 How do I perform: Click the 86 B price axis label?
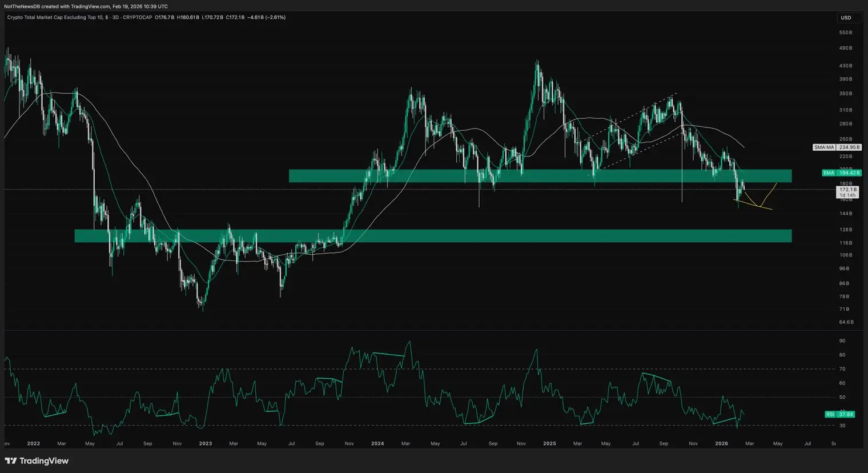tap(845, 283)
